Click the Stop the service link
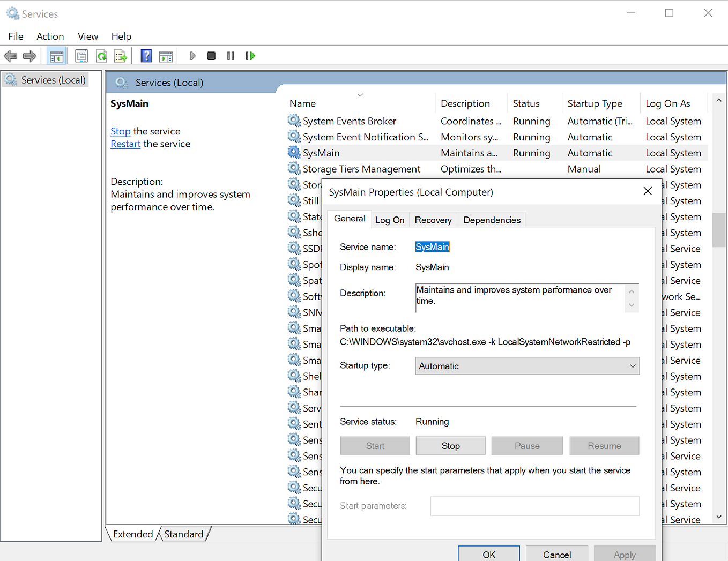Image resolution: width=728 pixels, height=561 pixels. (x=120, y=131)
